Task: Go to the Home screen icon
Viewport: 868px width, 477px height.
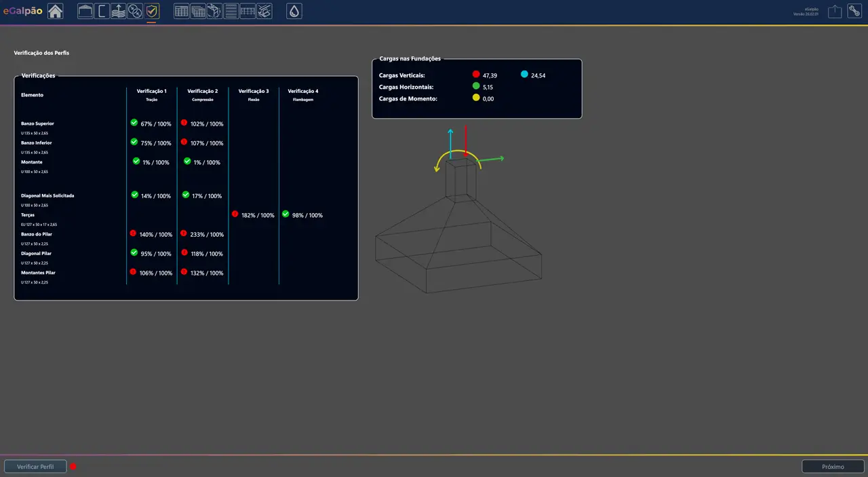Action: pyautogui.click(x=55, y=11)
